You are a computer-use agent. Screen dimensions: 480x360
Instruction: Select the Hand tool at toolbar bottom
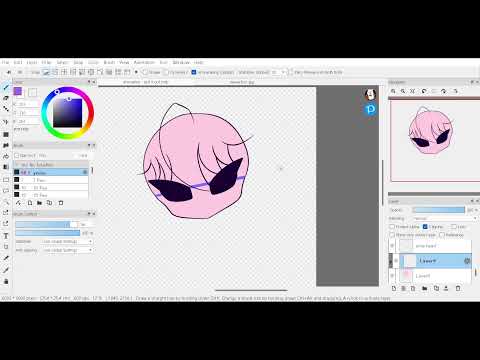pos(6,282)
